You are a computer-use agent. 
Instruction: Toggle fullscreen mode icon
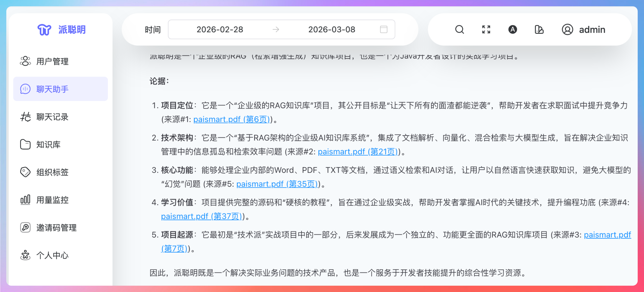click(x=486, y=30)
